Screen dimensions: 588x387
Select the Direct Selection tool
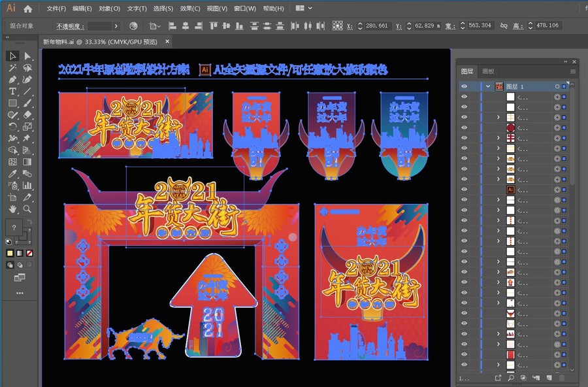(x=27, y=56)
